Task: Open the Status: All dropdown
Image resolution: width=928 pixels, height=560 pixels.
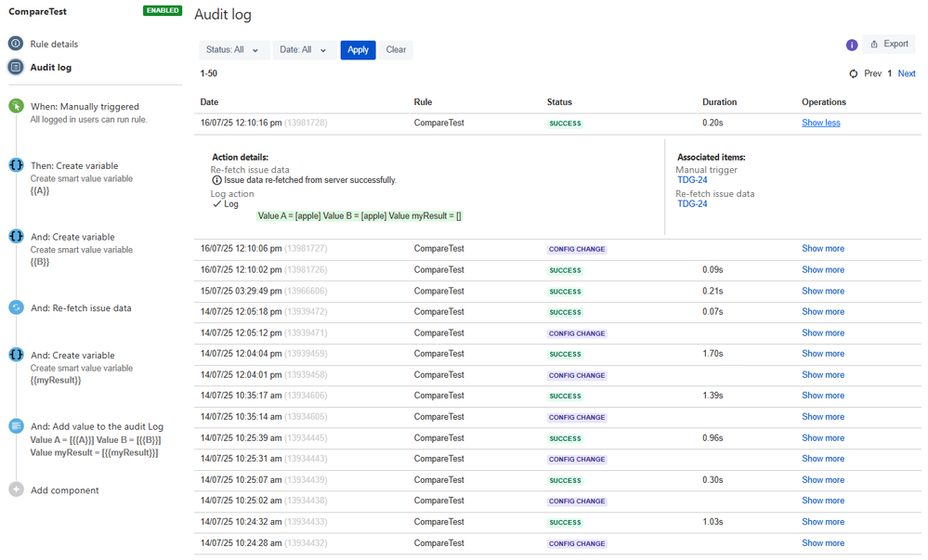Action: pyautogui.click(x=234, y=50)
